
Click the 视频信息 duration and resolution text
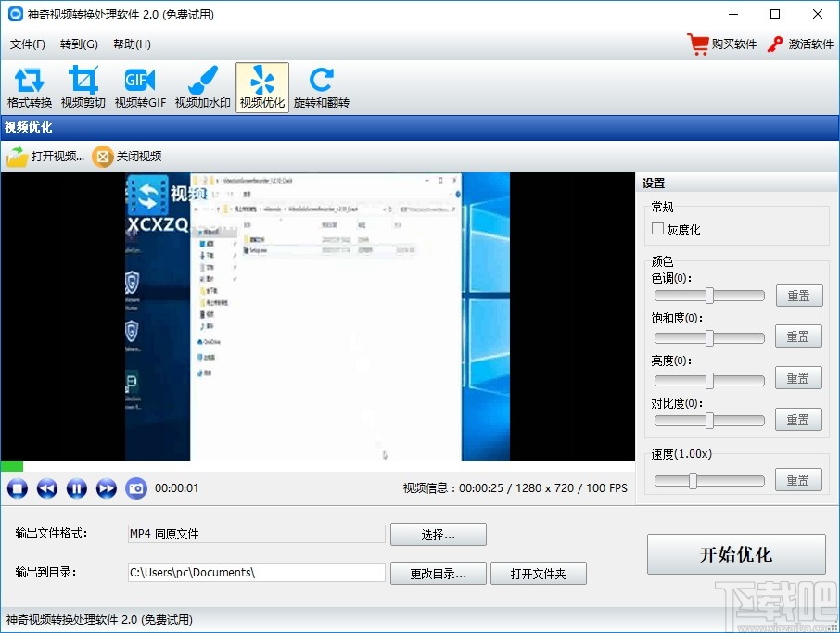[x=515, y=488]
